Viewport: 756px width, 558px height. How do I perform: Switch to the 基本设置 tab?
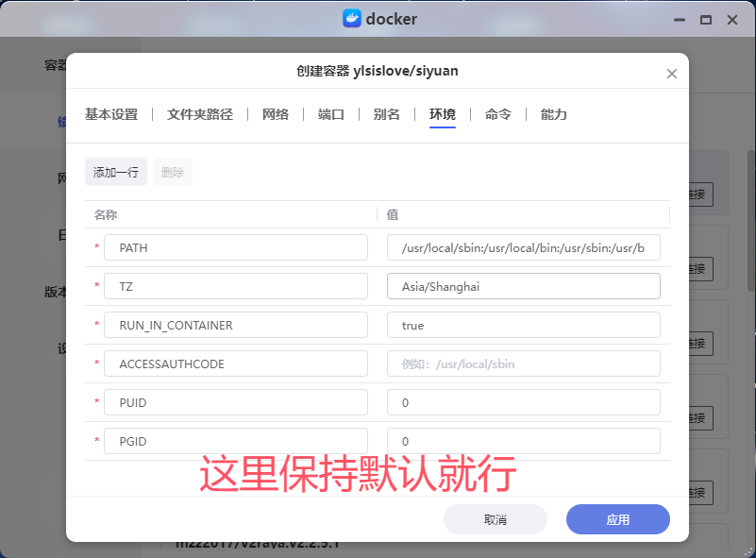pyautogui.click(x=111, y=114)
